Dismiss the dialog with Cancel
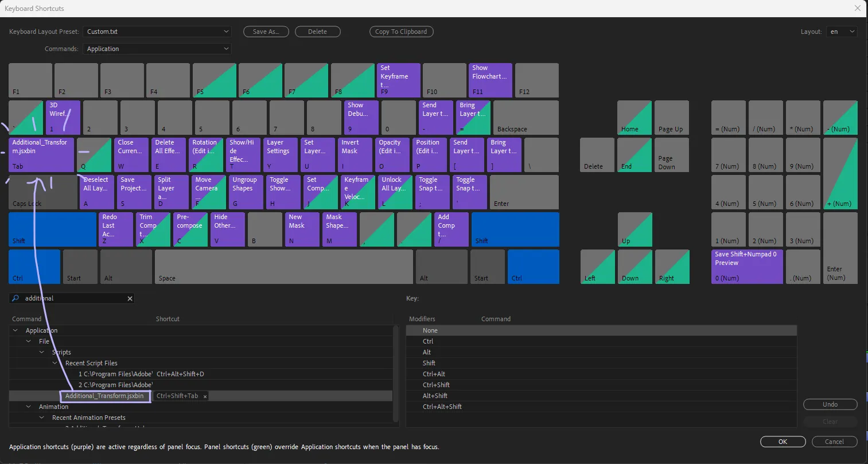The width and height of the screenshot is (868, 464). click(834, 442)
